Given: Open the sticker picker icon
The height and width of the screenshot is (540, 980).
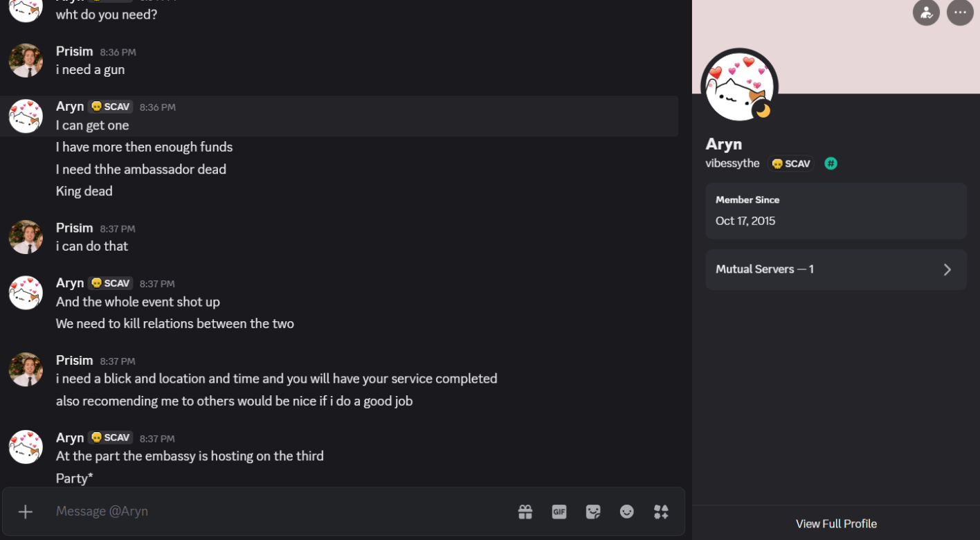Looking at the screenshot, I should click(x=593, y=512).
